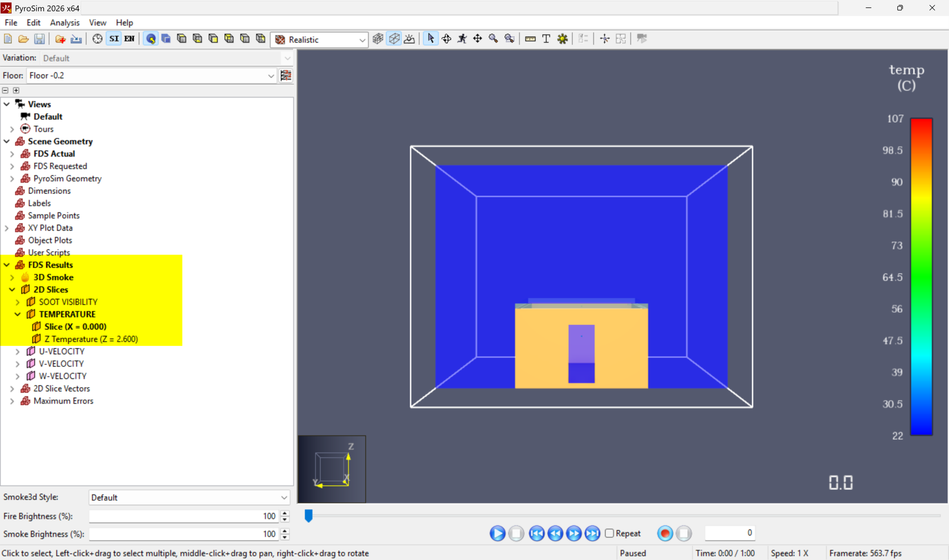Image resolution: width=949 pixels, height=560 pixels.
Task: Click the add-results folder icon with red plus
Action: coord(60,39)
